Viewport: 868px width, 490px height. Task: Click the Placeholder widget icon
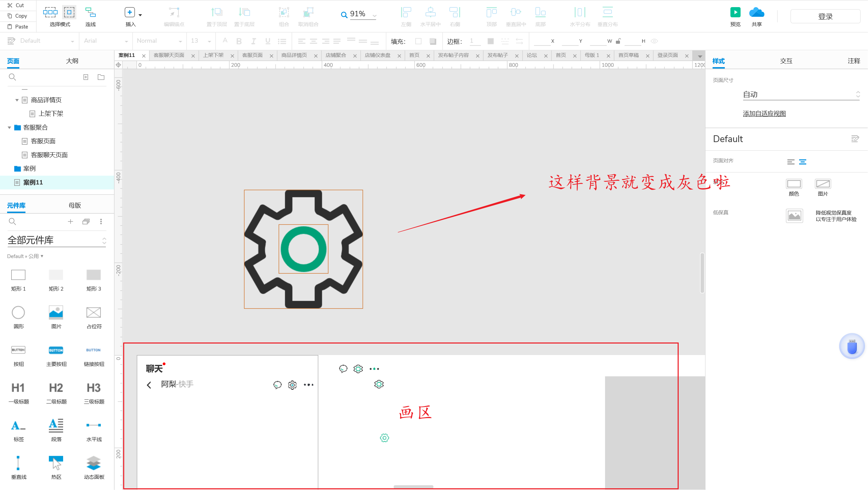[x=94, y=312]
